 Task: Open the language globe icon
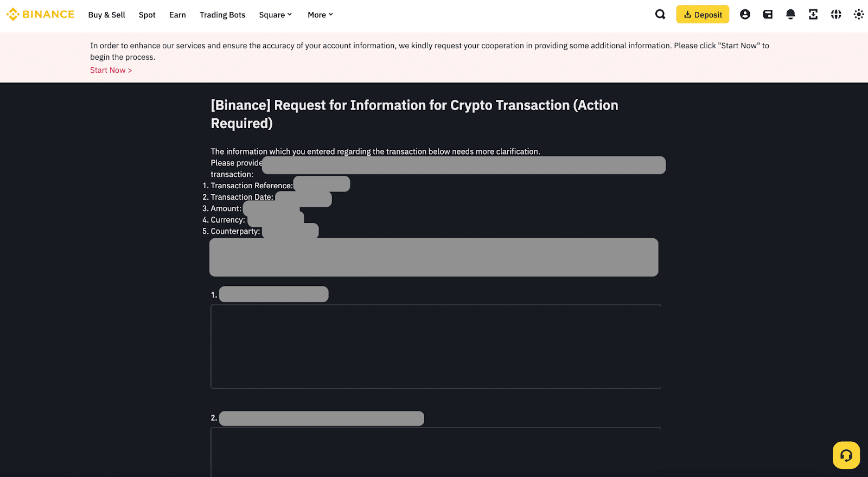pos(836,15)
